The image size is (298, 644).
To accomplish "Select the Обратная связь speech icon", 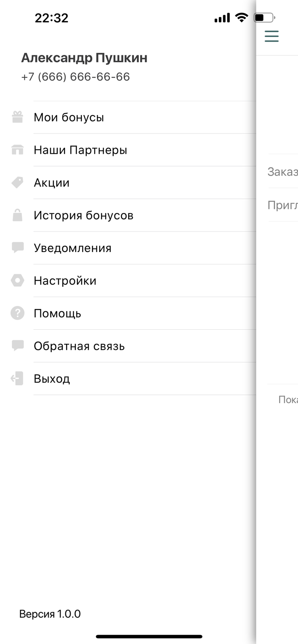I will [17, 346].
